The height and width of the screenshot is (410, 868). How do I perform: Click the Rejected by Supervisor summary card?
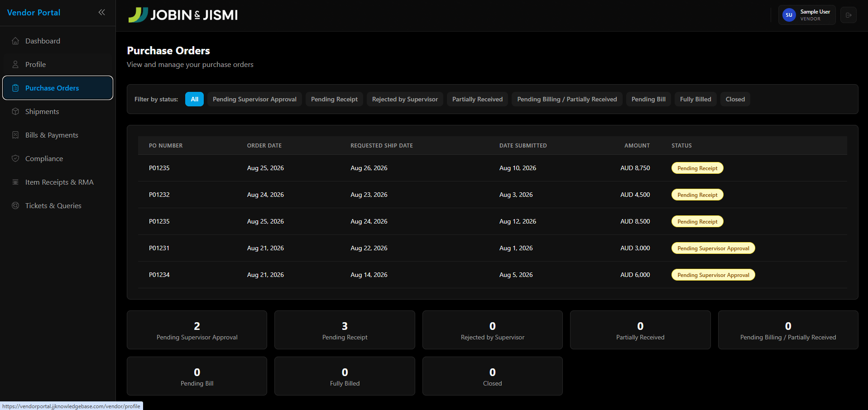pyautogui.click(x=493, y=330)
